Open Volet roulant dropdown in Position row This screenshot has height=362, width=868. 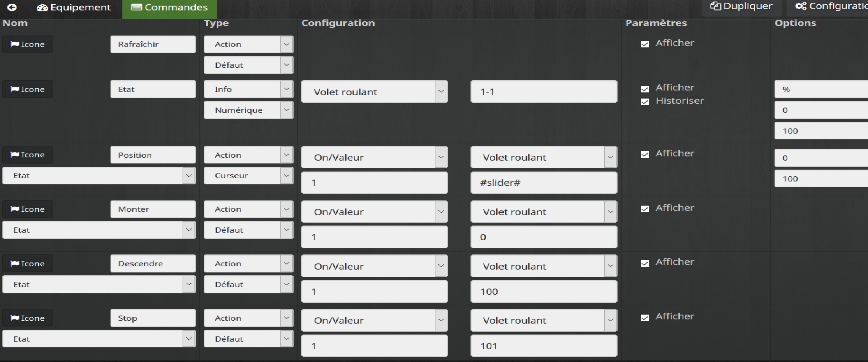544,157
